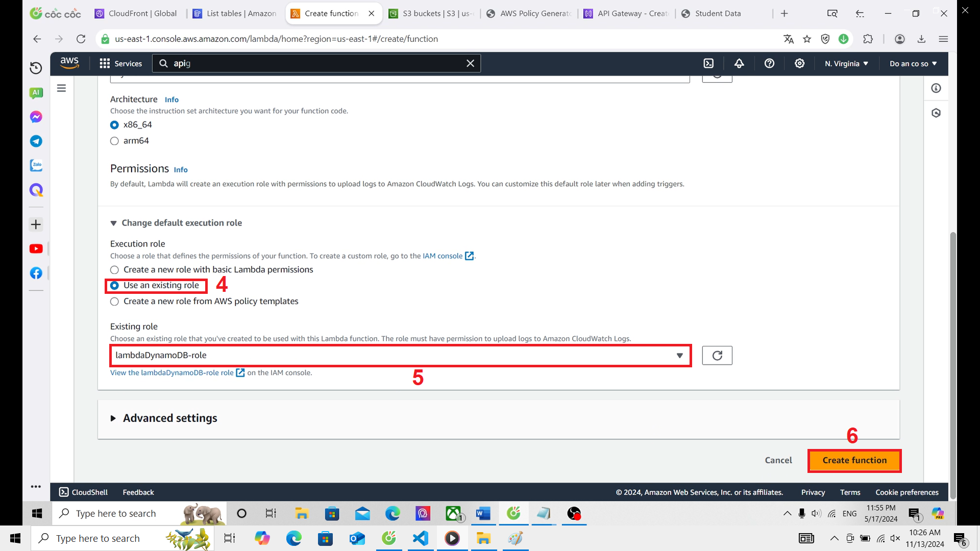Open Messenger from the browser sidebar
Viewport: 980px width, 551px height.
36,116
